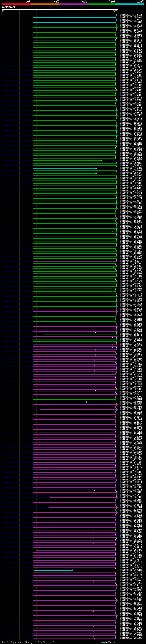The height and width of the screenshot is (644, 146).
Task: Select the UniRef100_Q9XFJ0 label
Action: (x=131, y=120)
